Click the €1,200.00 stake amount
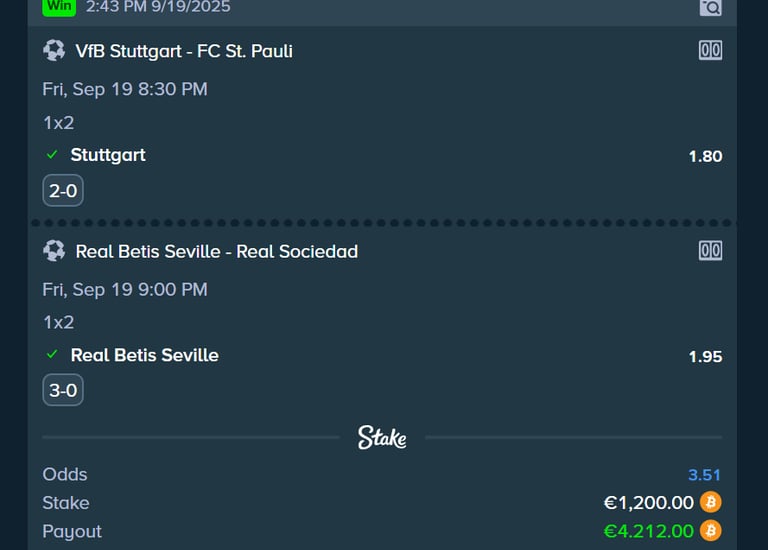Viewport: 768px width, 550px height. pos(648,503)
